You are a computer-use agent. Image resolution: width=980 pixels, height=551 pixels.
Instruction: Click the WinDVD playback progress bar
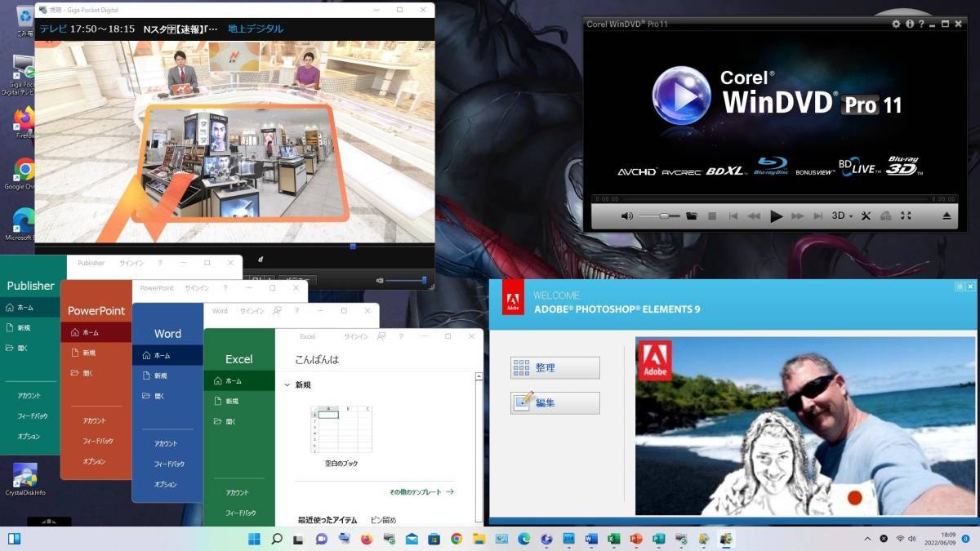tap(775, 198)
